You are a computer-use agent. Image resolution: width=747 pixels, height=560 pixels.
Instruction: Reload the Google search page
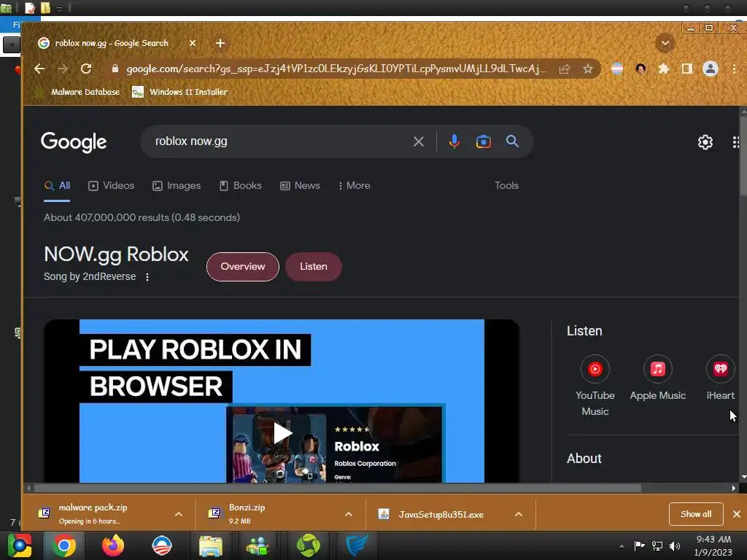tap(86, 69)
